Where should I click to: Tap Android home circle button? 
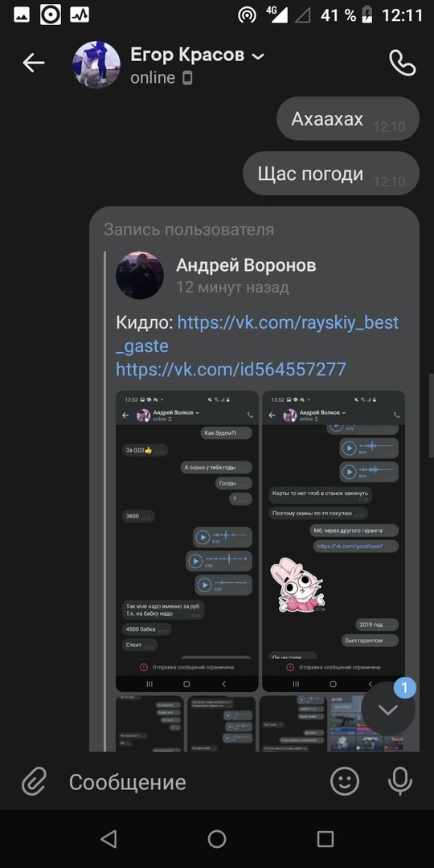point(217,838)
